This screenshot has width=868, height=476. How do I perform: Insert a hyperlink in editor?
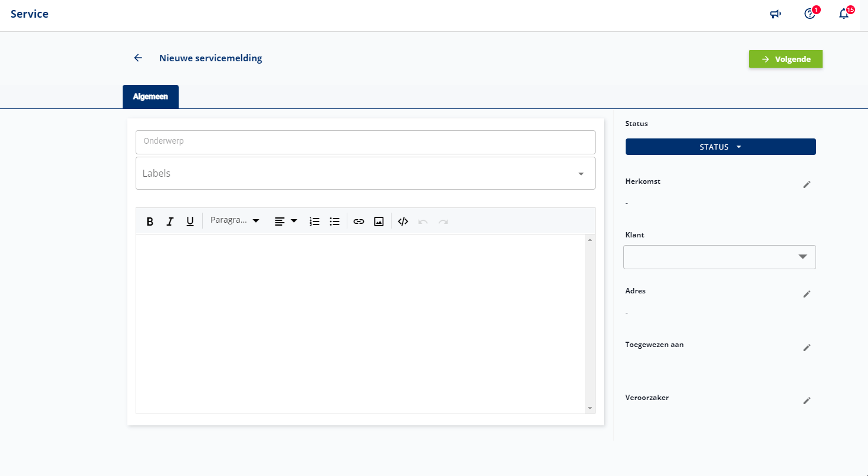point(359,222)
